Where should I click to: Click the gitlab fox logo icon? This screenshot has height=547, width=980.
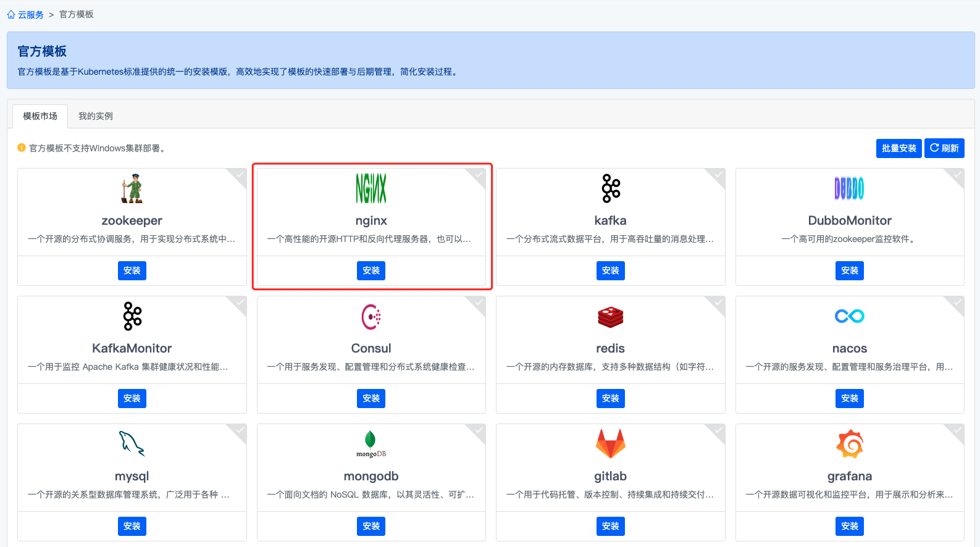pos(611,444)
